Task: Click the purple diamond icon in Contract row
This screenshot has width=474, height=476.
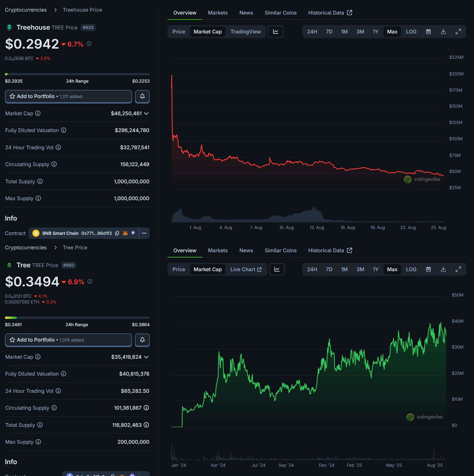Action: point(133,233)
